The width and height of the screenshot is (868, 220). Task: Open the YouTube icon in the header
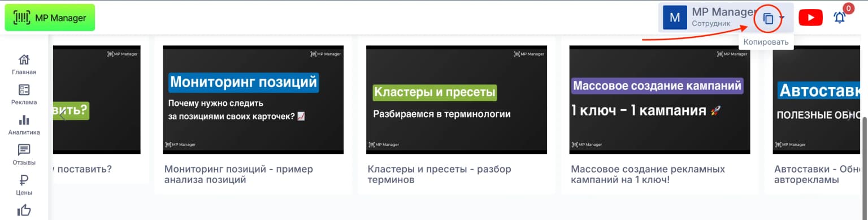810,18
